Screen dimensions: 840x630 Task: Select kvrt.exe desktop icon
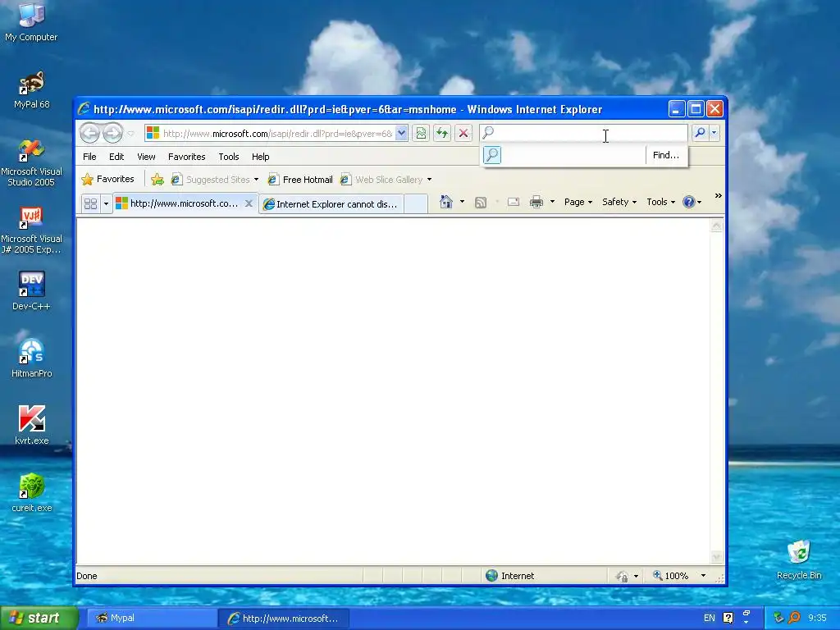(x=32, y=426)
